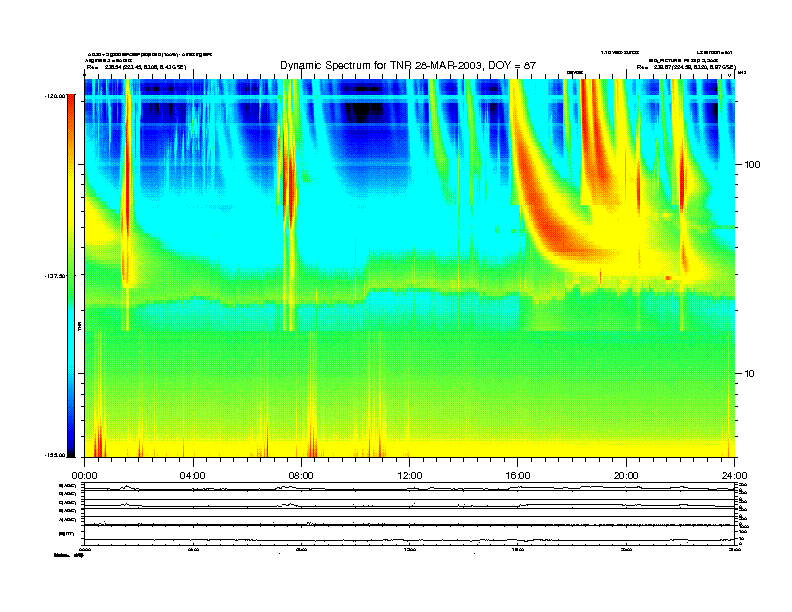Click the "100" frequency axis label
Viewport: 792px width, 612px height.
click(x=752, y=165)
